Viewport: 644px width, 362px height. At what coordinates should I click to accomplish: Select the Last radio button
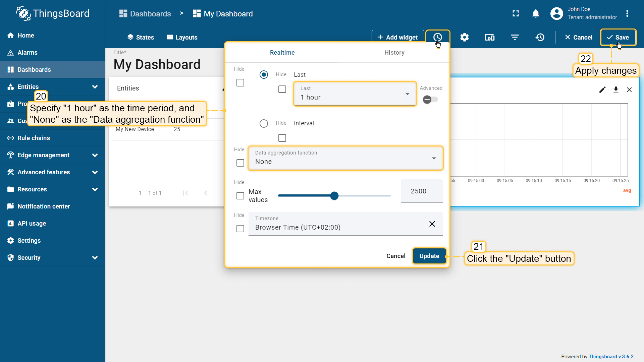[264, 74]
